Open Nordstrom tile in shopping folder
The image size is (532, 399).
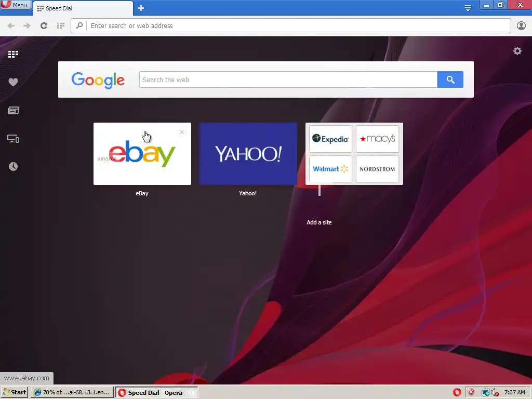[377, 169]
